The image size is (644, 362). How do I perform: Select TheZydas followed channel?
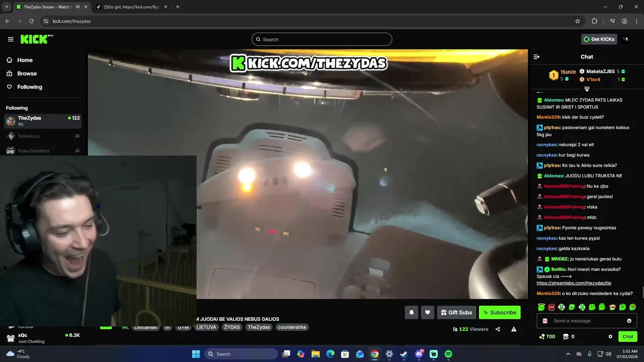(43, 121)
